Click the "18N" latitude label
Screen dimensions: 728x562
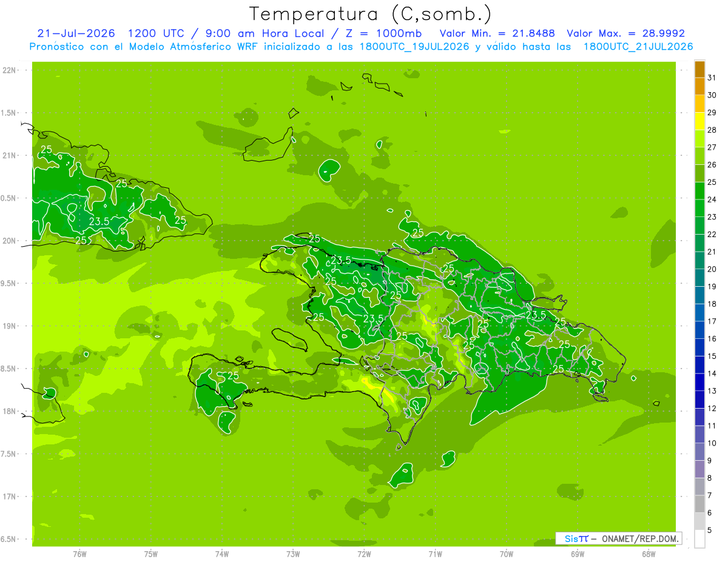9,411
